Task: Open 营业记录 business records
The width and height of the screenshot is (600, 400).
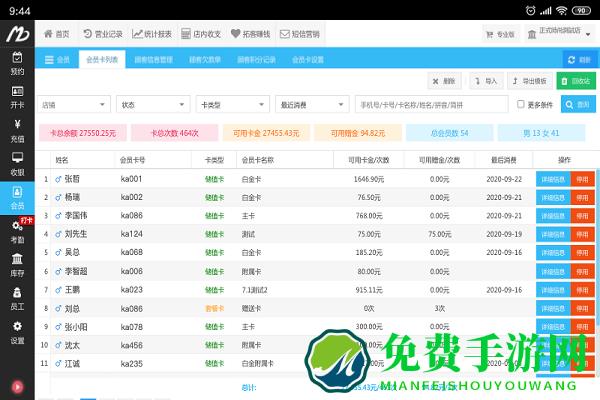Action: tap(103, 34)
